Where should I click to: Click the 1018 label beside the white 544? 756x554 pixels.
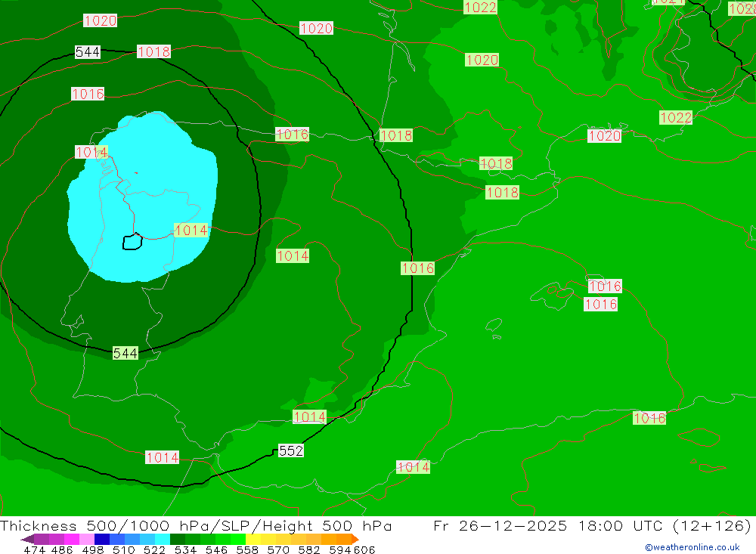pyautogui.click(x=153, y=51)
